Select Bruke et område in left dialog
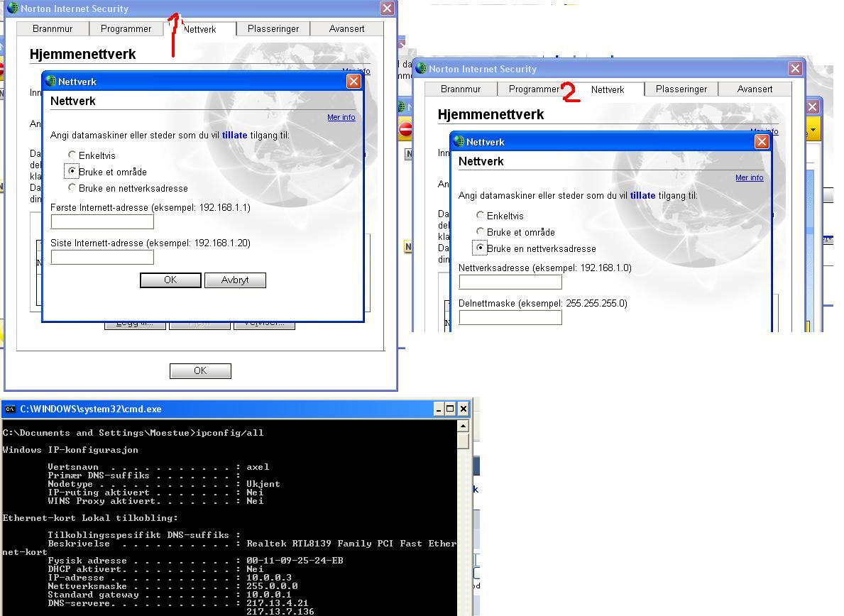This screenshot has height=616, width=844. [72, 171]
